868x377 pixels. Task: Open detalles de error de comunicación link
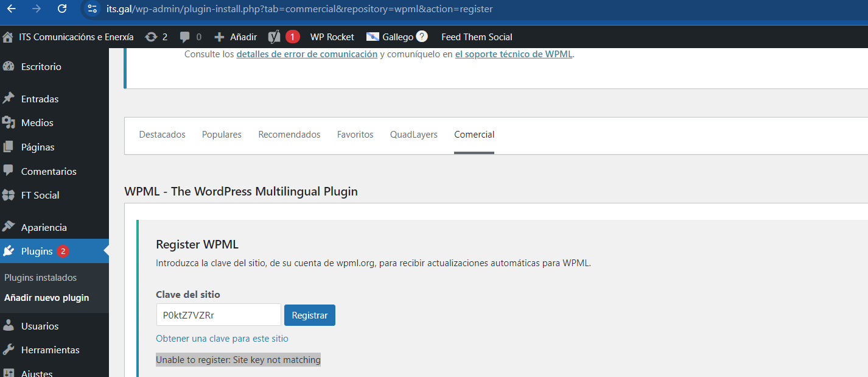point(307,54)
